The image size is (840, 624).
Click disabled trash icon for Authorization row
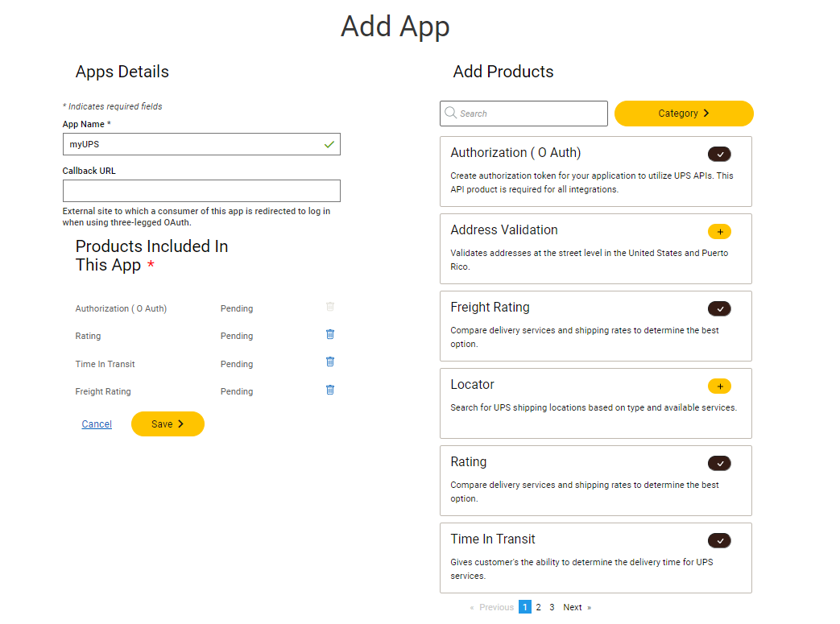pyautogui.click(x=330, y=307)
